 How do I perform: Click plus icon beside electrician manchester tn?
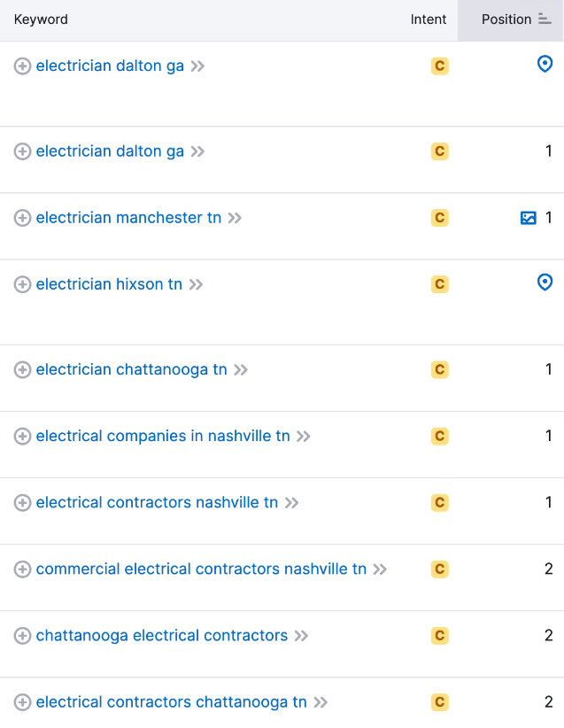coord(22,218)
